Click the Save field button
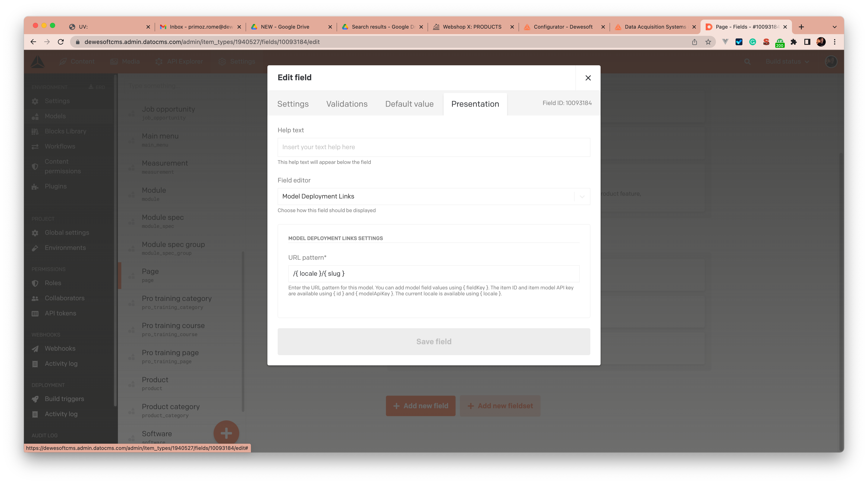868x484 pixels. point(434,341)
